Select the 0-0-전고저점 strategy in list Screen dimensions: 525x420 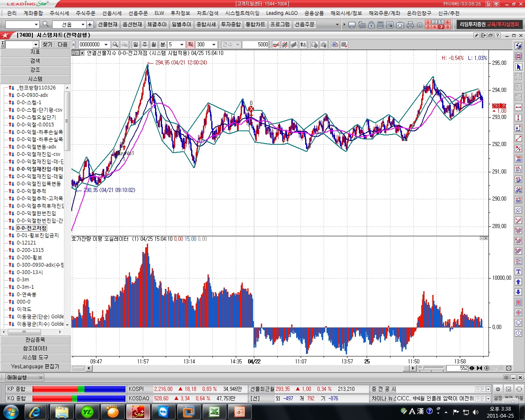point(32,228)
